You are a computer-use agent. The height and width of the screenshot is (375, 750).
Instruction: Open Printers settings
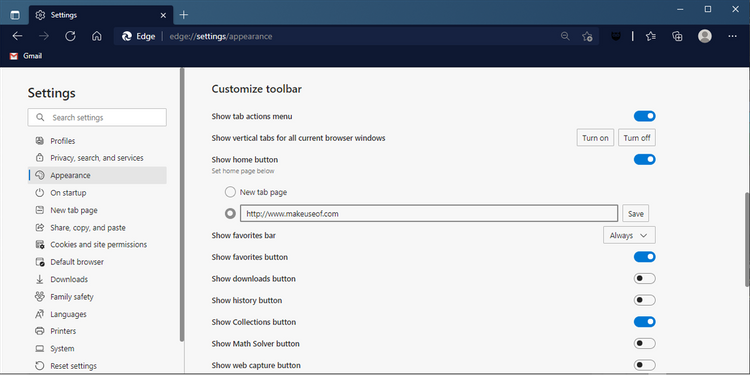tap(97, 331)
